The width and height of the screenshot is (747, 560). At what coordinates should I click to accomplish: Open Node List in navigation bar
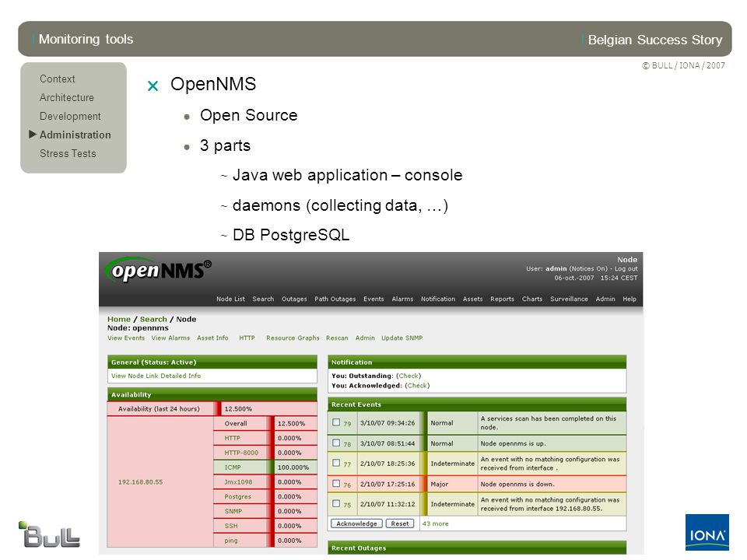tap(230, 299)
